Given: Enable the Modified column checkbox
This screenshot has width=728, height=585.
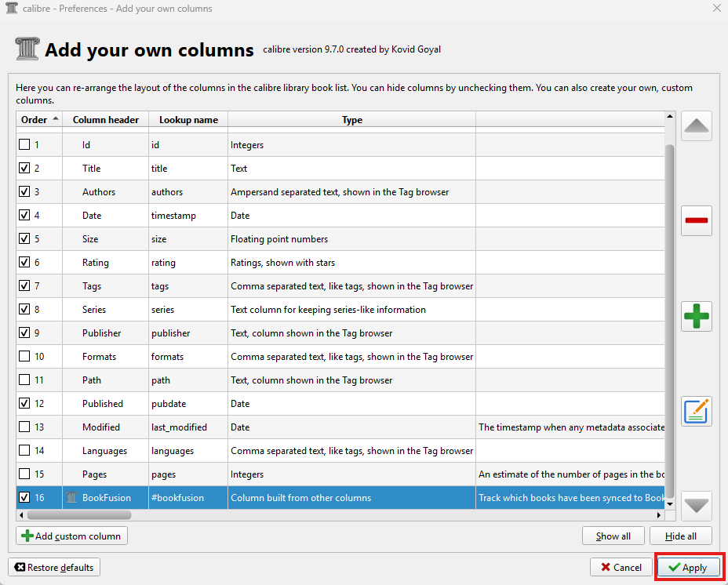Looking at the screenshot, I should [24, 427].
